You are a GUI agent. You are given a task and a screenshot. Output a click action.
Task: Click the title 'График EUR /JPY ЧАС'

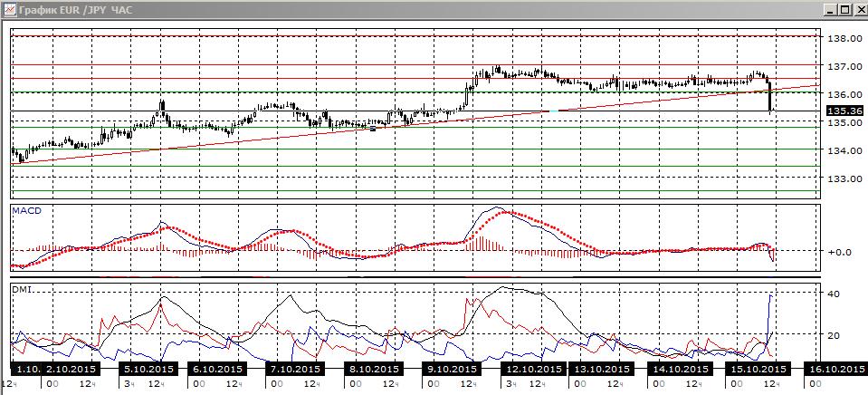[x=76, y=10]
